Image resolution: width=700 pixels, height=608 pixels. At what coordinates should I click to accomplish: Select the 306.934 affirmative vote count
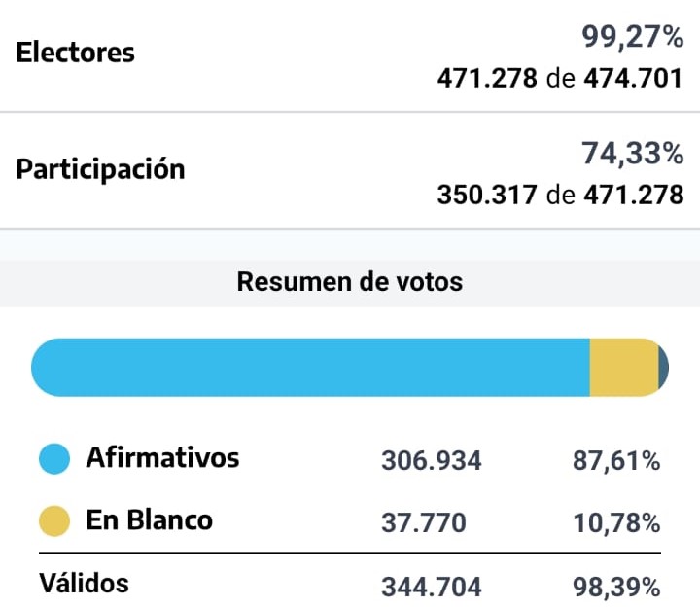pos(431,460)
